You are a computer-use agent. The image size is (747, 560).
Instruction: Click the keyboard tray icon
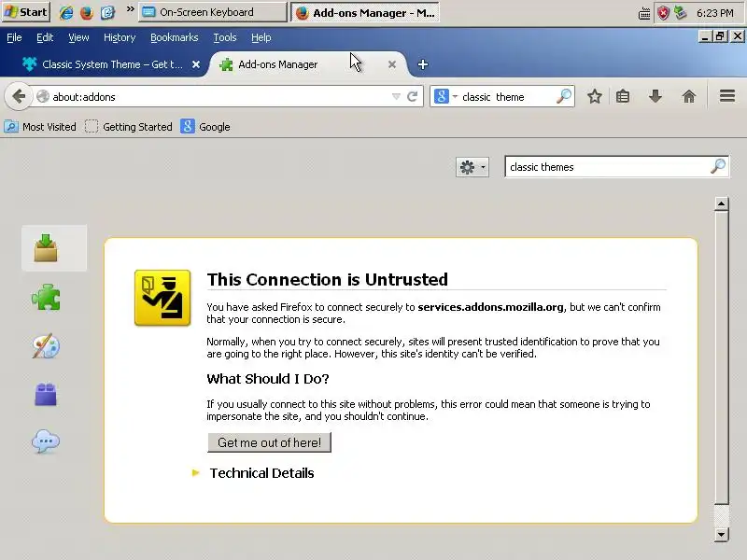click(x=644, y=13)
